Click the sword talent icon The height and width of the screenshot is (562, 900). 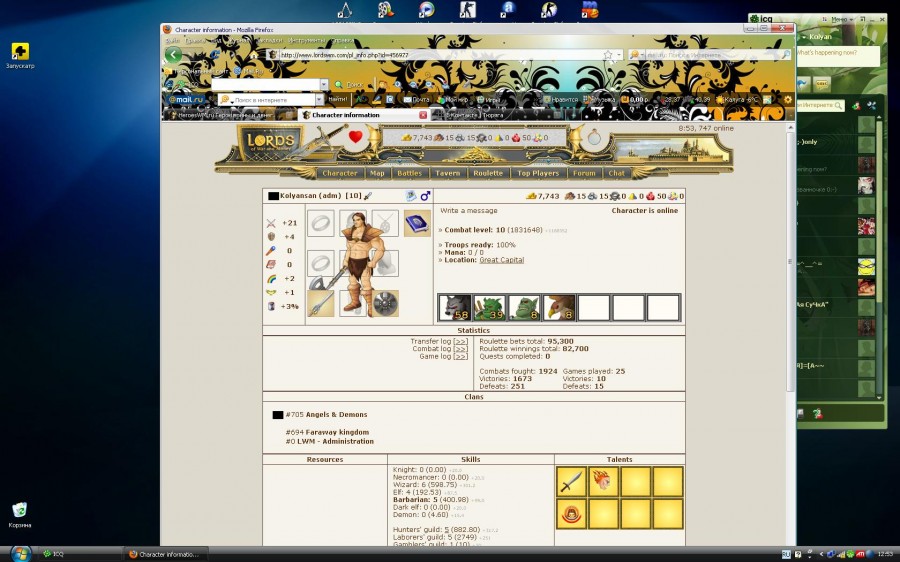[x=572, y=481]
